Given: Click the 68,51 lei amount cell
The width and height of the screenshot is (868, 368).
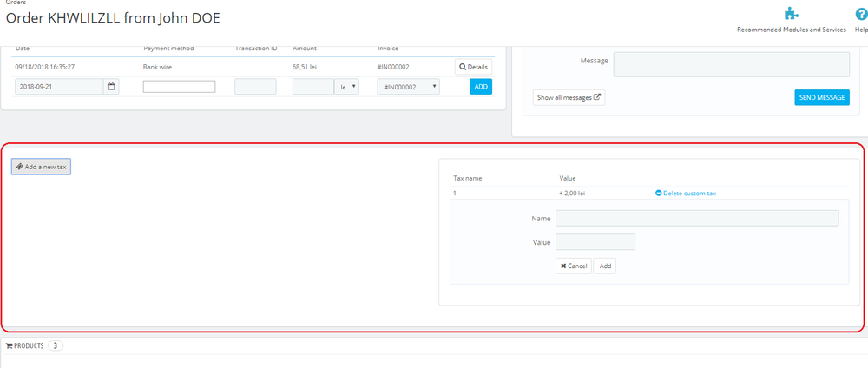Looking at the screenshot, I should [305, 67].
